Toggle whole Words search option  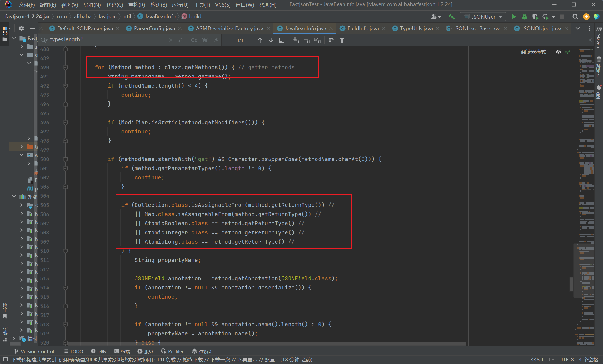[x=205, y=40]
